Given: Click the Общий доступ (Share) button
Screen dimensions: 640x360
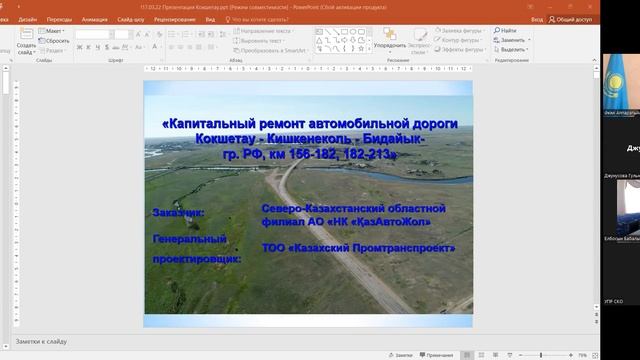Looking at the screenshot, I should click(x=571, y=20).
